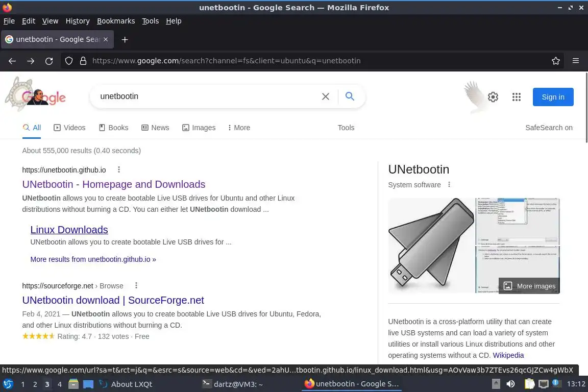This screenshot has height=392, width=588.
Task: Switch to the News results tab
Action: [155, 128]
